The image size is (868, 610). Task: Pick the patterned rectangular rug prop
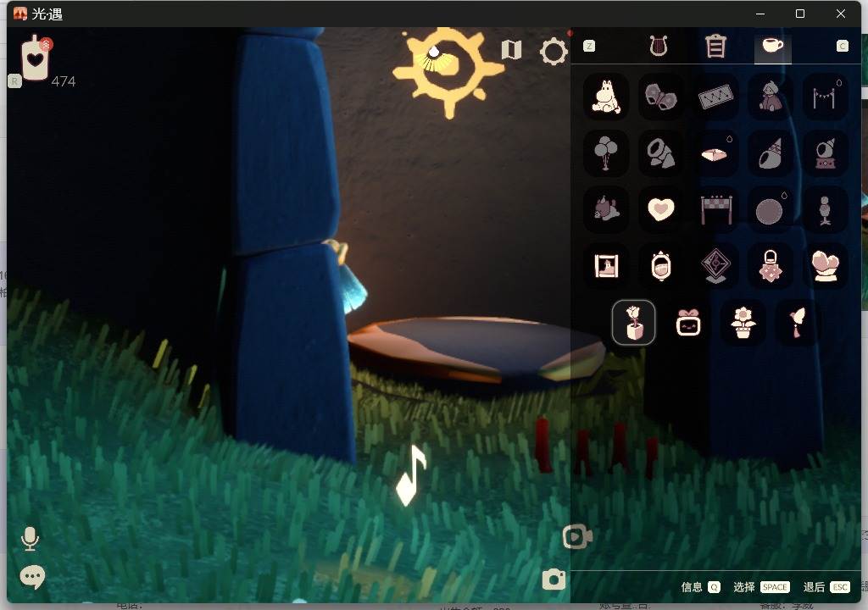pos(715,97)
